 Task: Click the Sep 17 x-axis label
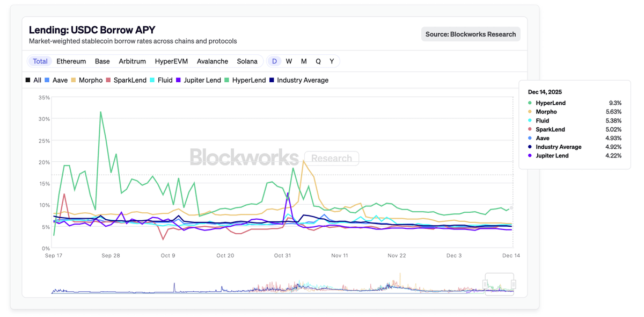[54, 256]
